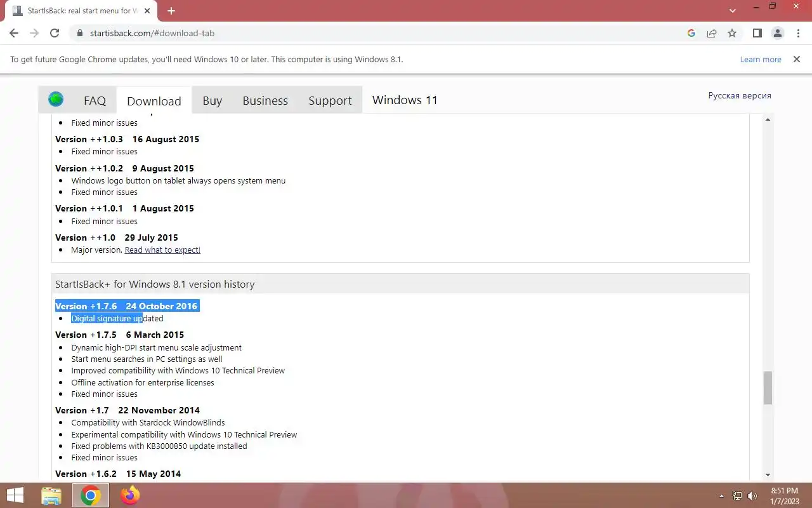Click Experimental compatibility with Windows 10 line
The width and height of the screenshot is (812, 508).
(184, 434)
